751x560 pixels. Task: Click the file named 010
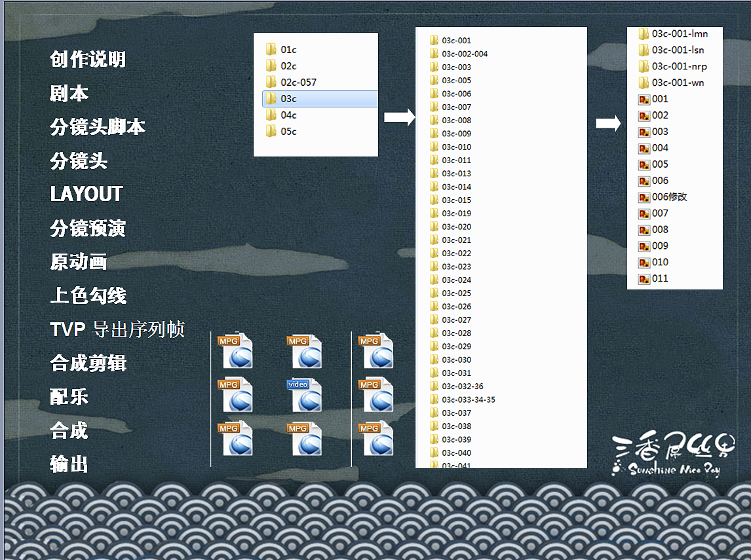tap(660, 262)
